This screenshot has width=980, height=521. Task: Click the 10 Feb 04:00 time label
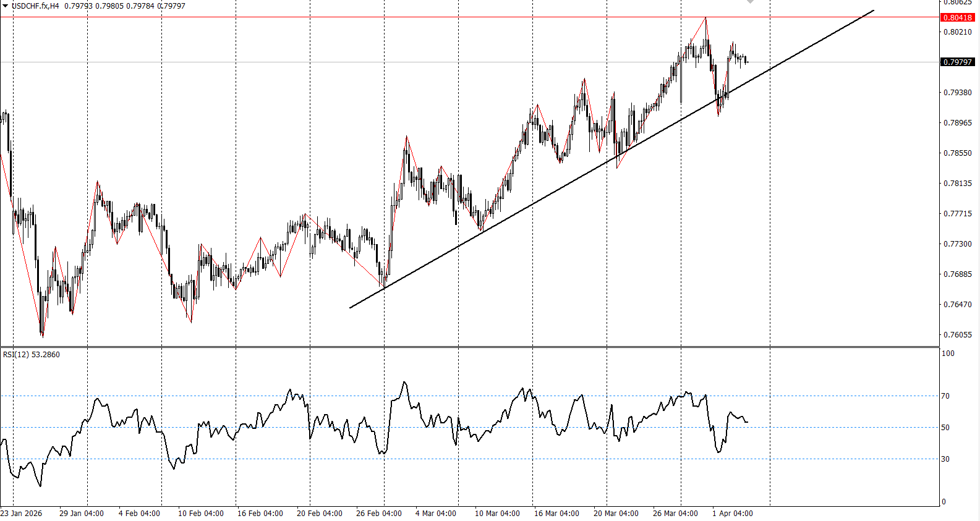(x=201, y=513)
